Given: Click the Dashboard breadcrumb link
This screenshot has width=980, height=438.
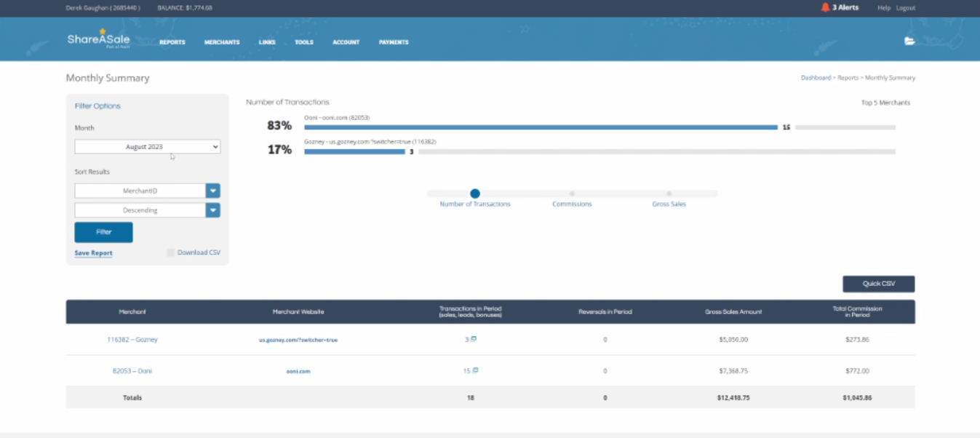Looking at the screenshot, I should pyautogui.click(x=816, y=78).
